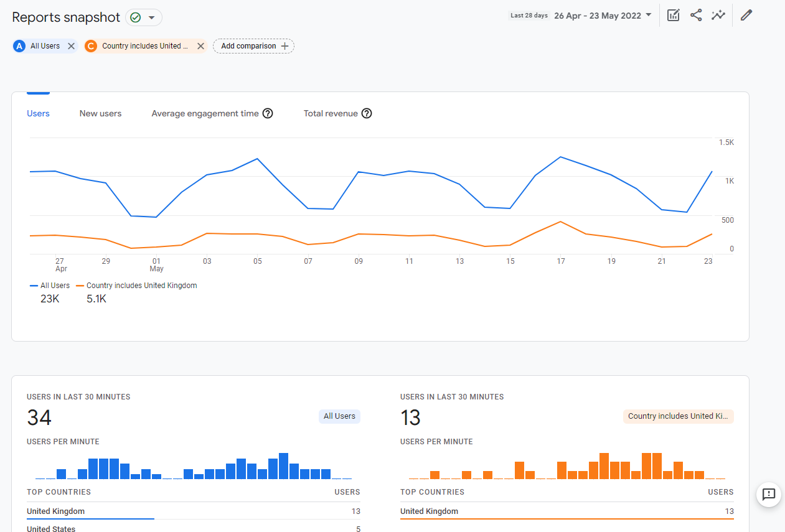
Task: Click the orange C comparison chip
Action: click(x=144, y=46)
